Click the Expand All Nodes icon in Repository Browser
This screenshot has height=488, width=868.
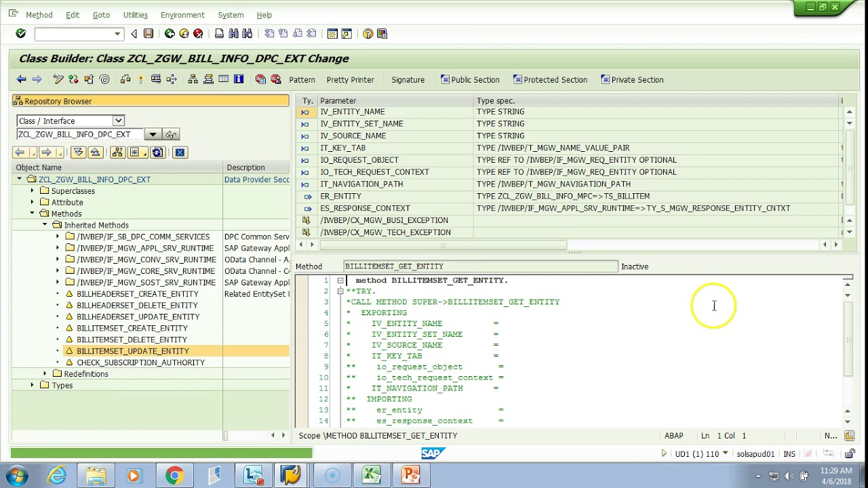click(78, 152)
